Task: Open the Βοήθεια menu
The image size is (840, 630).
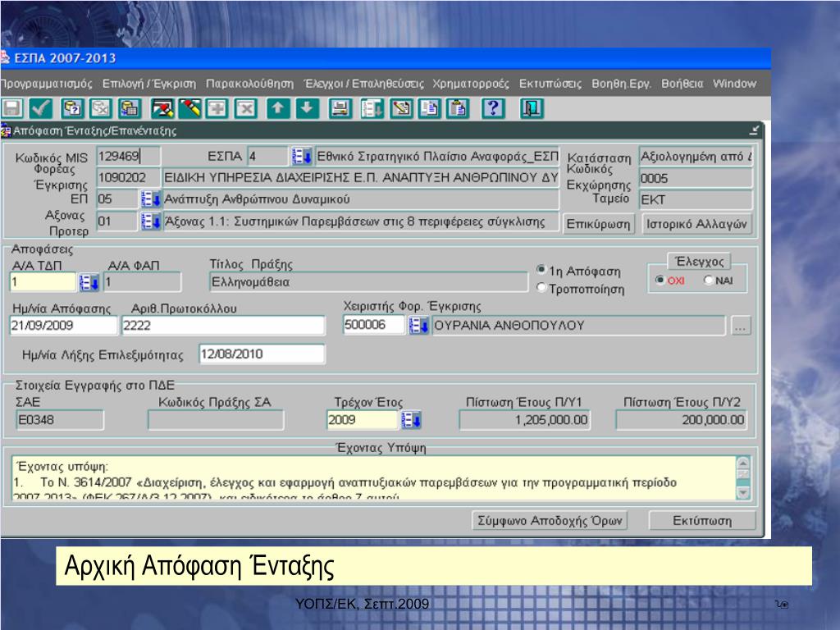Action: [682, 84]
